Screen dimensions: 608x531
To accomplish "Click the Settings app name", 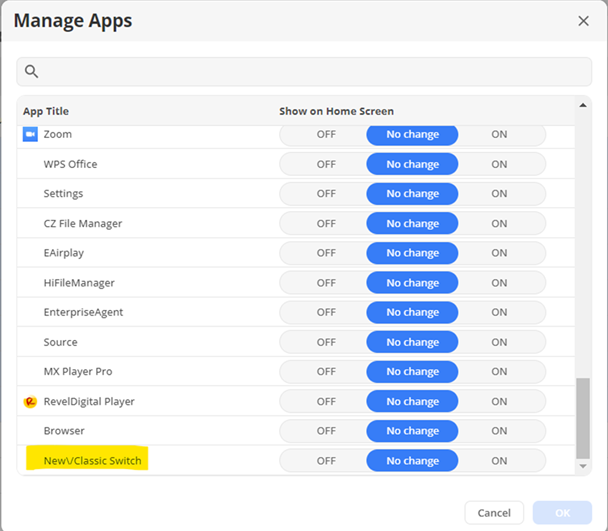I will (63, 194).
